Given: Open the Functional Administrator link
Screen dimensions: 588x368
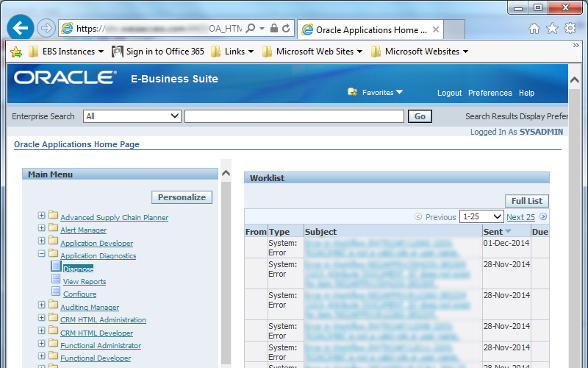Looking at the screenshot, I should (101, 345).
